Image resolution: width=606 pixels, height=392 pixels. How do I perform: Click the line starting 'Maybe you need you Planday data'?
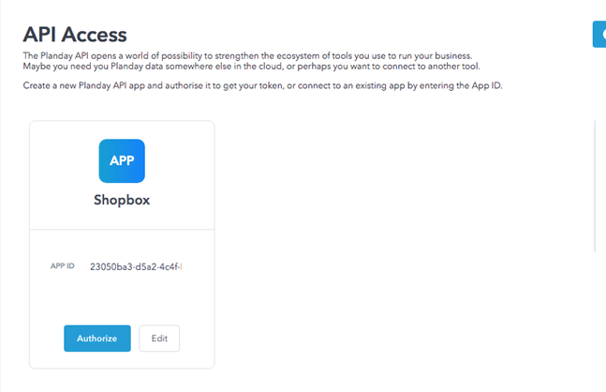pos(251,66)
